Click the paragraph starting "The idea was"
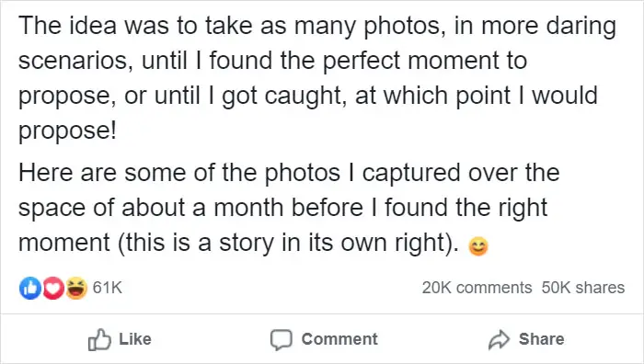Image resolution: width=644 pixels, height=364 pixels. pyautogui.click(x=317, y=78)
